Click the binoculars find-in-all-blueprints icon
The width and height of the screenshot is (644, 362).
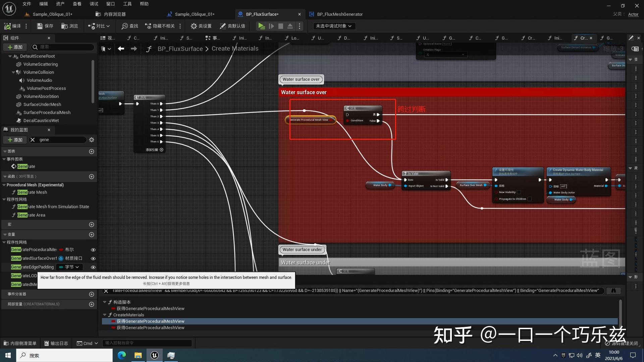tap(613, 291)
